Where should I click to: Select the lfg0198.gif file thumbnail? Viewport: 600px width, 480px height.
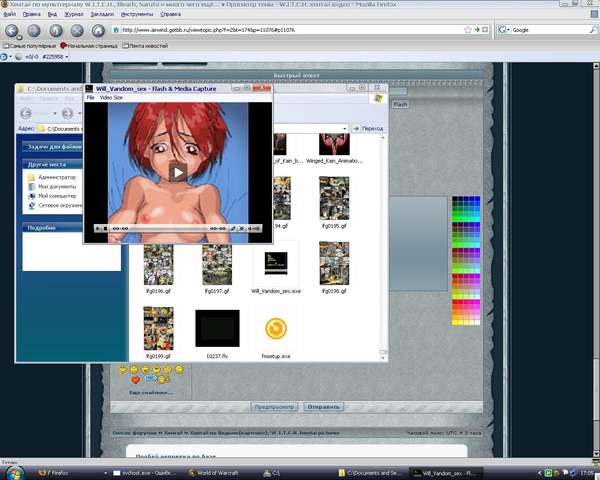click(x=334, y=263)
